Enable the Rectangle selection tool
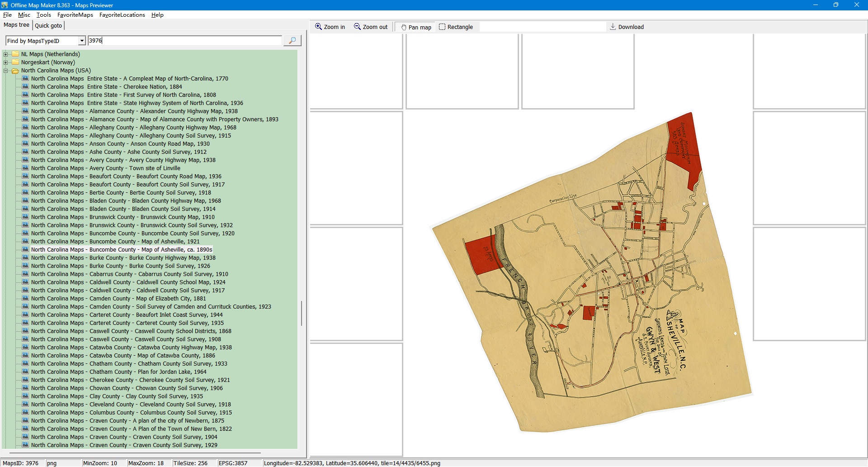The width and height of the screenshot is (868, 467). coord(456,27)
